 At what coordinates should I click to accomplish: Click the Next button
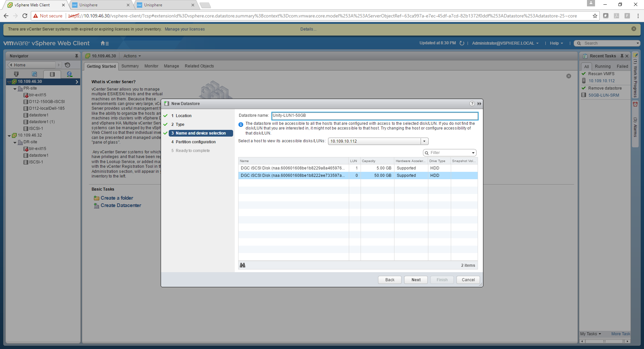[x=416, y=280]
